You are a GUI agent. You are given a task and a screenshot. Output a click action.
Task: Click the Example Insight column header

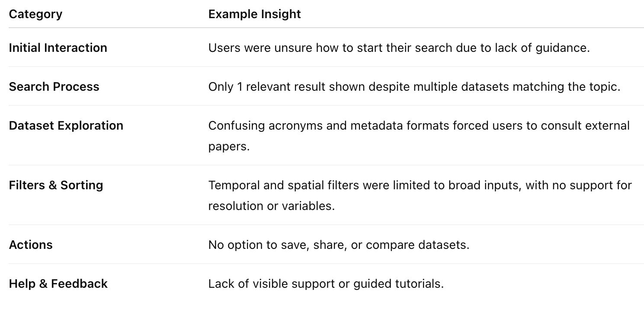click(254, 14)
